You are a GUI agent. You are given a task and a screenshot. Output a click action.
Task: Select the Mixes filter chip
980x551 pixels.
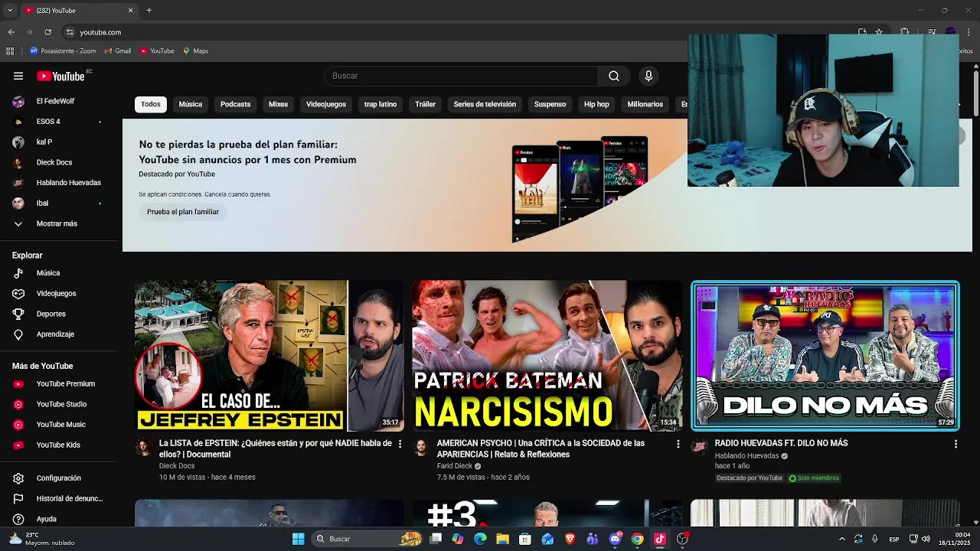click(278, 104)
